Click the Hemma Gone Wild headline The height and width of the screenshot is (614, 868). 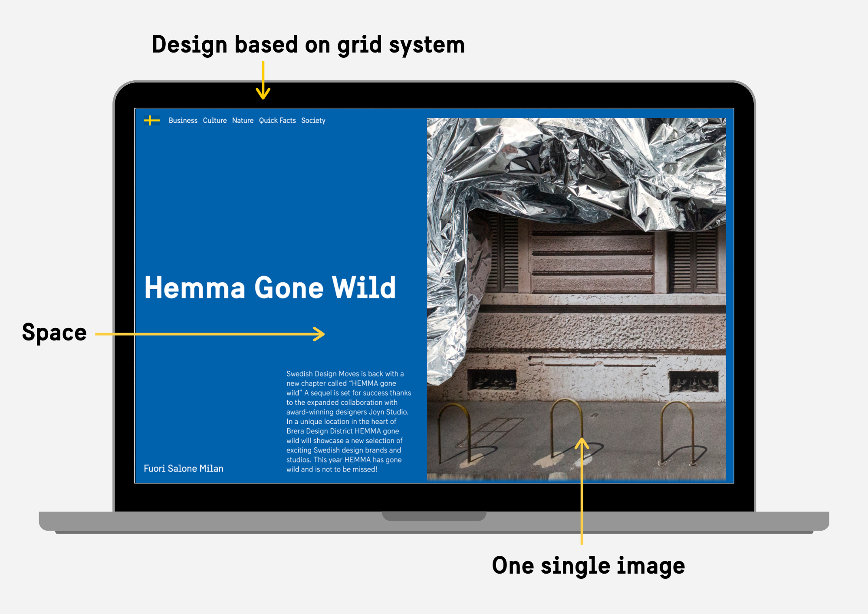coord(270,287)
